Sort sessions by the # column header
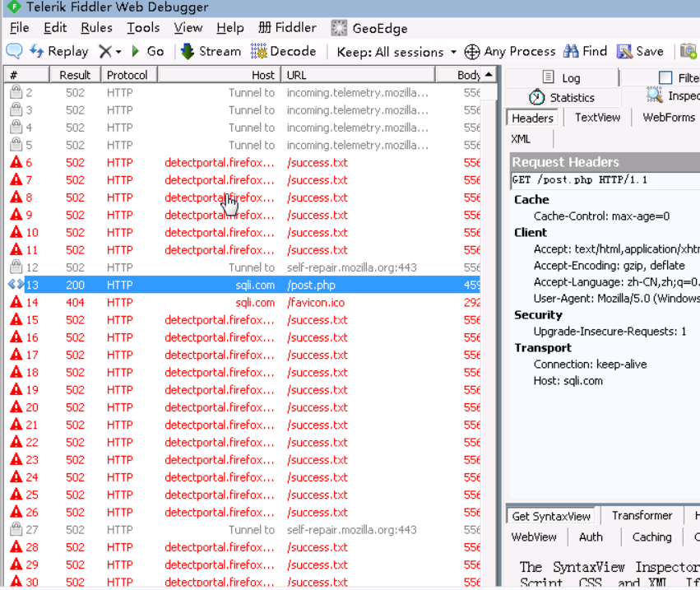The width and height of the screenshot is (700, 590). [26, 75]
